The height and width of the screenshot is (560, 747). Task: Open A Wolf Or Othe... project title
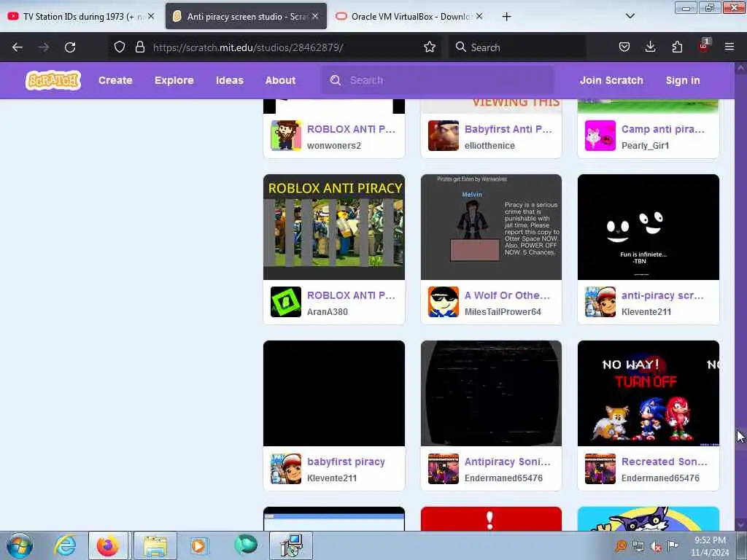pyautogui.click(x=507, y=295)
